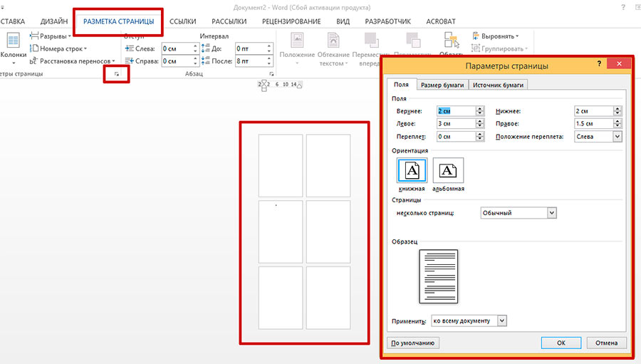The width and height of the screenshot is (641, 364).
Task: Switch to the Размер бумаги tab
Action: point(442,85)
